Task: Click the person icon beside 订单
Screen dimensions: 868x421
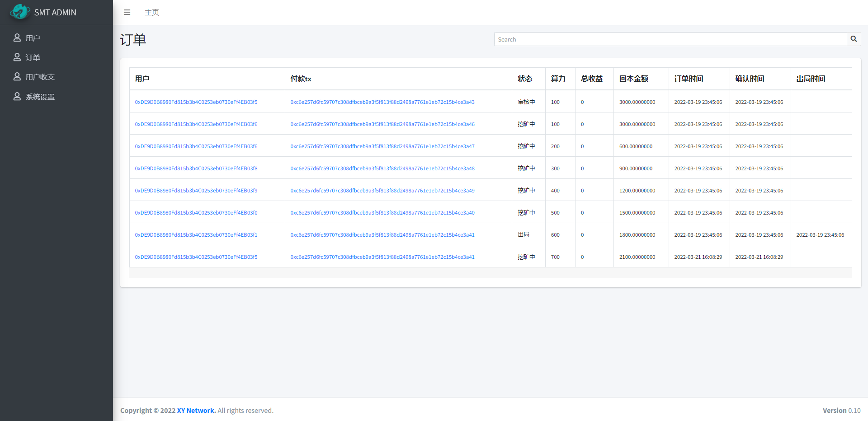Action: [17, 57]
